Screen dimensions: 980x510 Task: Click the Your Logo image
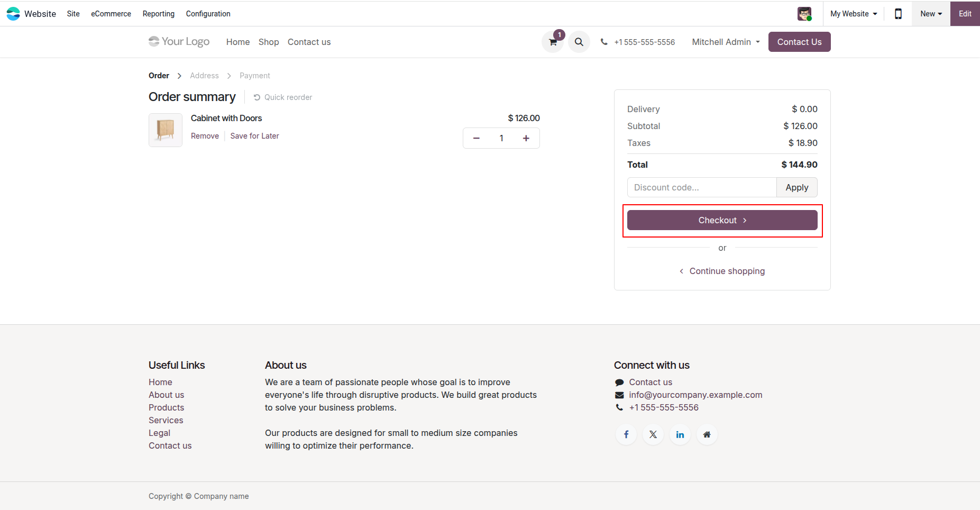click(179, 41)
